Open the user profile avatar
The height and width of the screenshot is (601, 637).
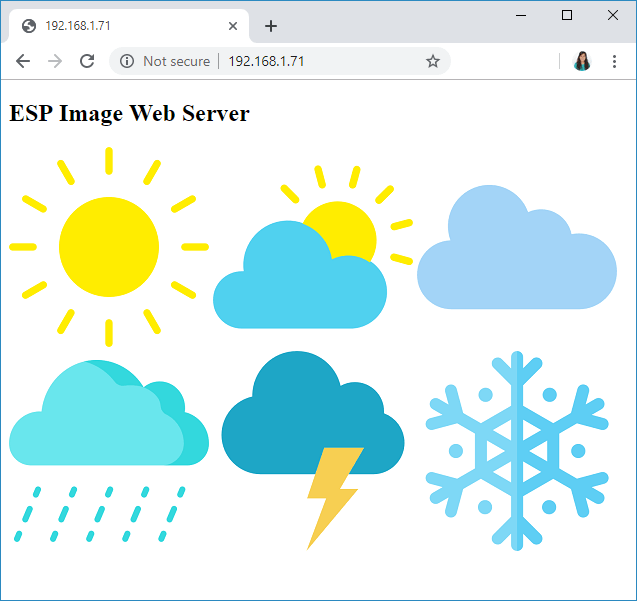pos(582,61)
